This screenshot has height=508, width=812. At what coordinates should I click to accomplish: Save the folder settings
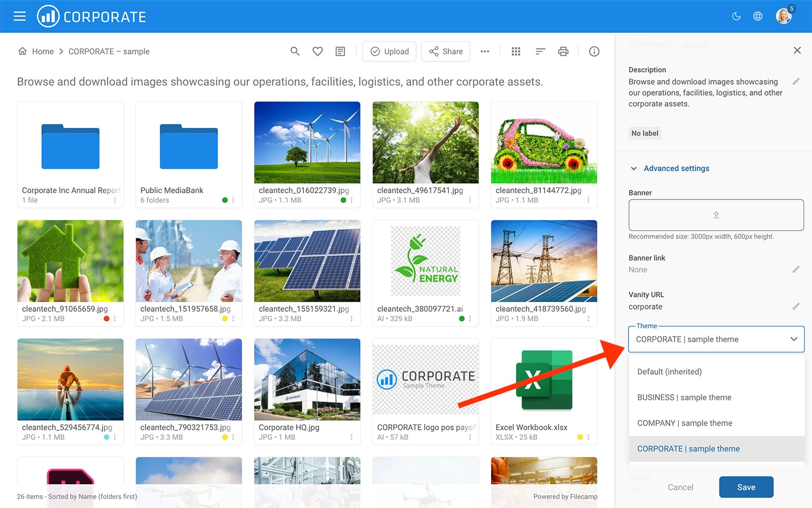pos(746,487)
